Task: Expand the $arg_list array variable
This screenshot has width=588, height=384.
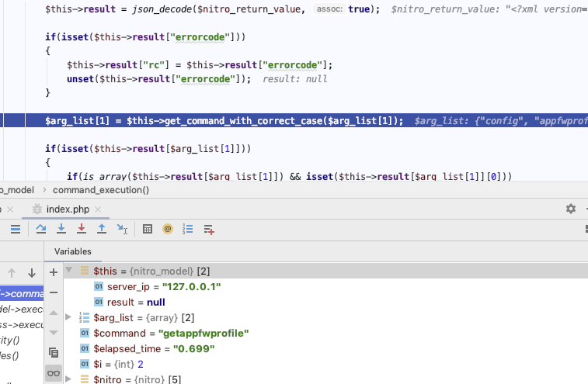Action: click(x=69, y=317)
